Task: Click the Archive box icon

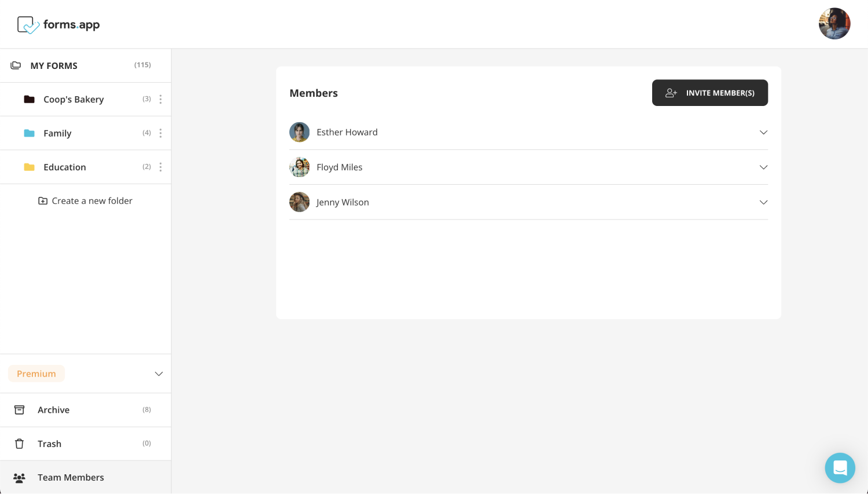Action: click(19, 409)
